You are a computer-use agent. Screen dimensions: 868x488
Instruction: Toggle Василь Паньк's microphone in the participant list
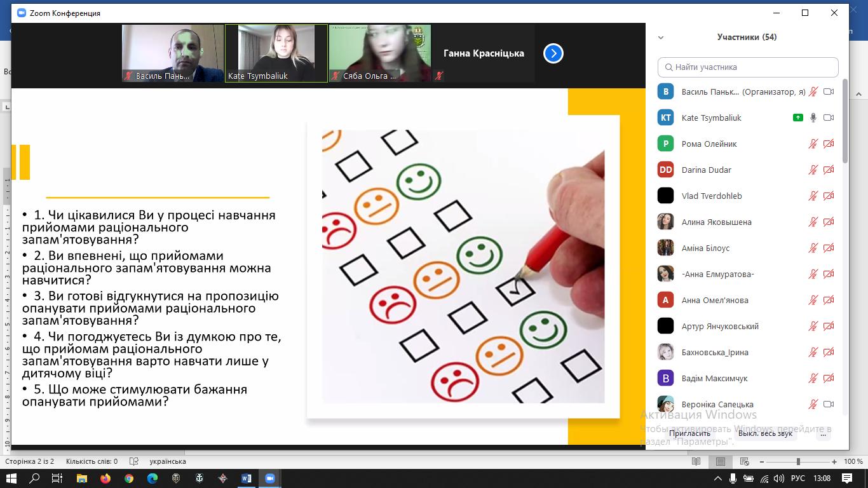pyautogui.click(x=813, y=91)
